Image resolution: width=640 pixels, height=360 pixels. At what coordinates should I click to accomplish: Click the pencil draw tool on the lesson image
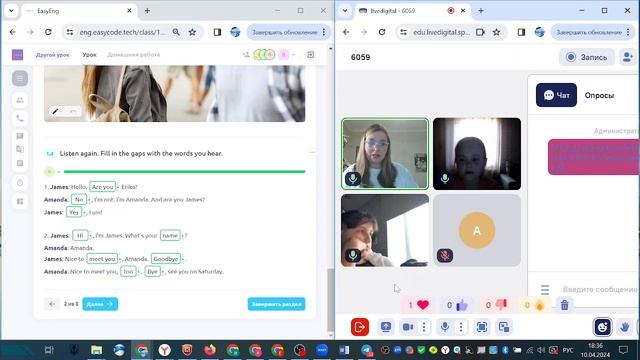coord(55,111)
